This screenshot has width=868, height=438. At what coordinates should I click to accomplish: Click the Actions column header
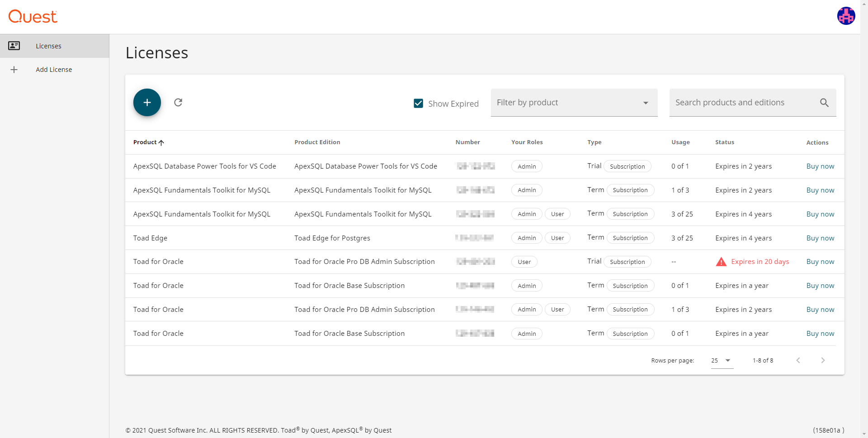817,142
